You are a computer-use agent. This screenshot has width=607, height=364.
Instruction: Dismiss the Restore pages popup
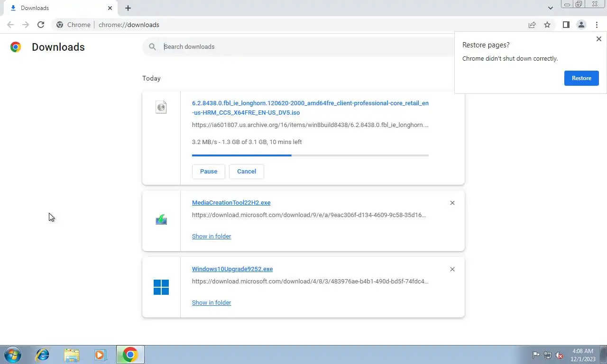coord(598,39)
